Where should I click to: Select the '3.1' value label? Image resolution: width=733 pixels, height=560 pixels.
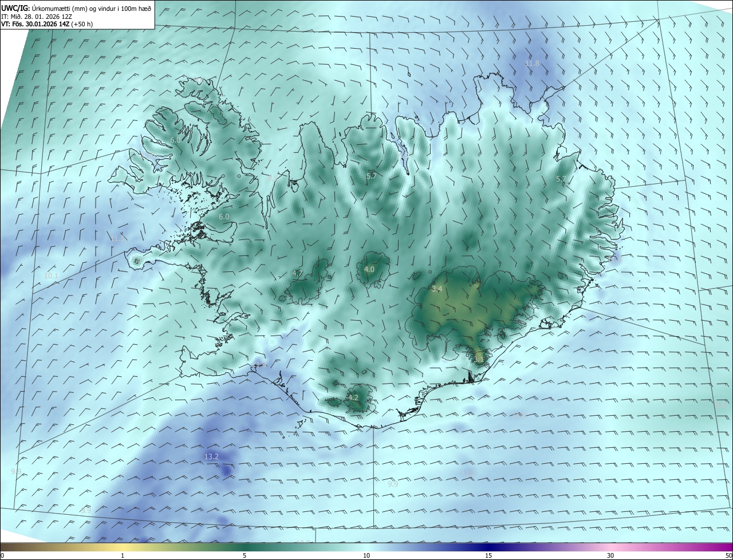[479, 360]
